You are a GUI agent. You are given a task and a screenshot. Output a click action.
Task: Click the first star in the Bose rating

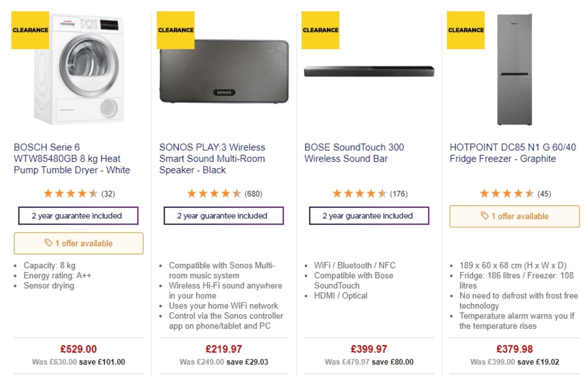tap(337, 193)
